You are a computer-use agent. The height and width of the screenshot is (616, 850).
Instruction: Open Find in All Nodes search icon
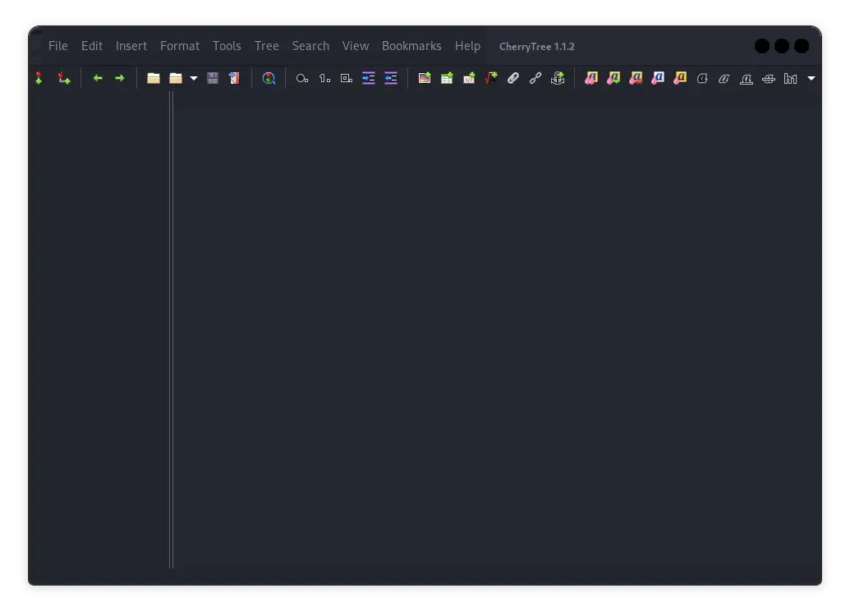pyautogui.click(x=269, y=79)
